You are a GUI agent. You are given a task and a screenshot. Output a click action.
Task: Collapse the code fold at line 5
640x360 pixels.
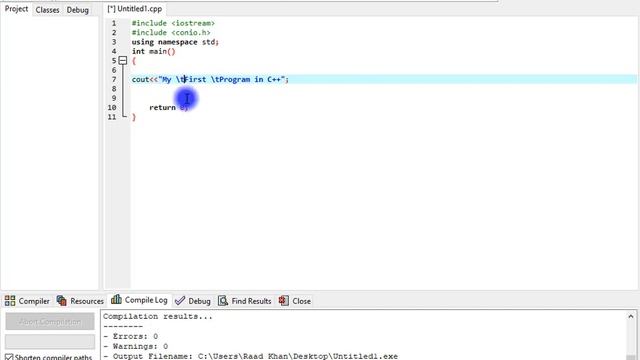[x=123, y=61]
